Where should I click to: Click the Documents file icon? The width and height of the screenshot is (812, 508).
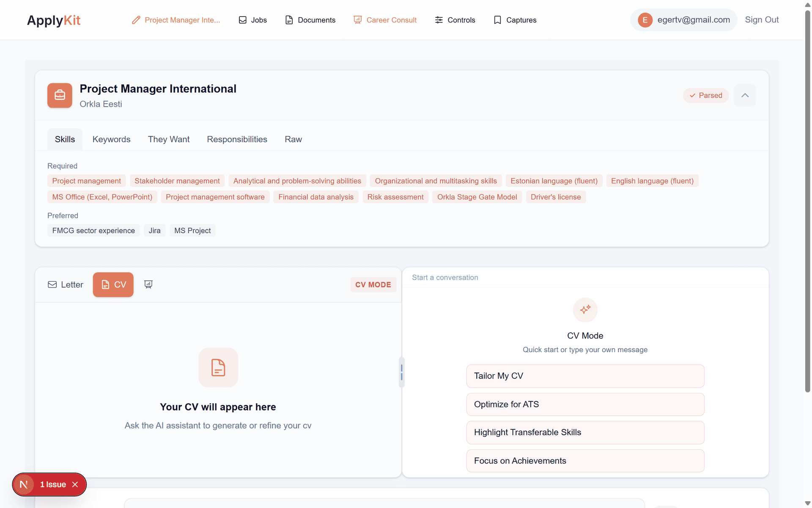289,20
